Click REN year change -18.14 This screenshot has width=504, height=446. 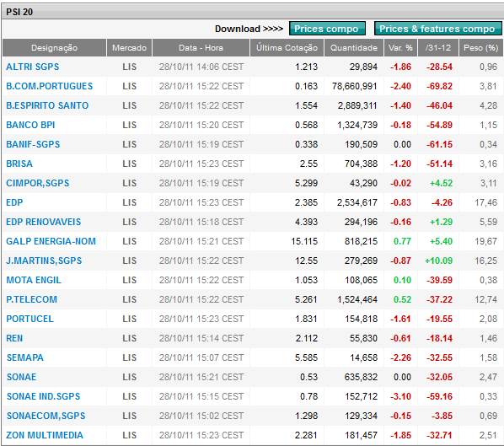[x=439, y=338]
